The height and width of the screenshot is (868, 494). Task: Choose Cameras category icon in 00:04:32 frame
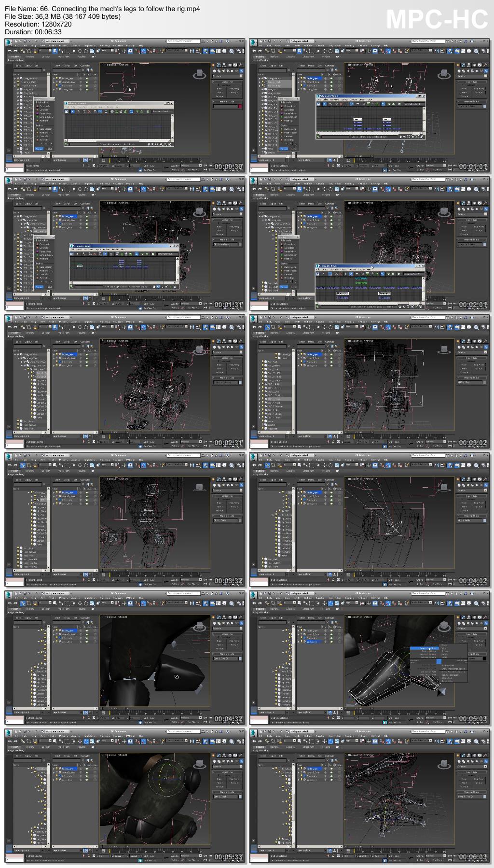(227, 624)
